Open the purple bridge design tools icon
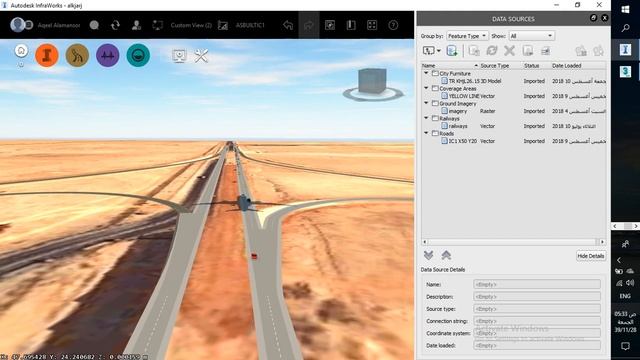This screenshot has height=360, width=640. 108,55
